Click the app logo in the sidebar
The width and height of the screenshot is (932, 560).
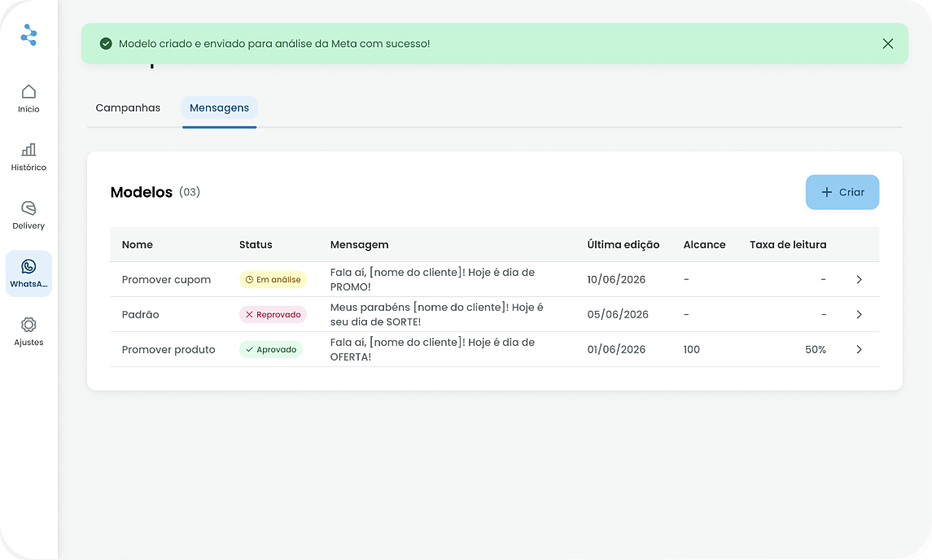tap(28, 34)
